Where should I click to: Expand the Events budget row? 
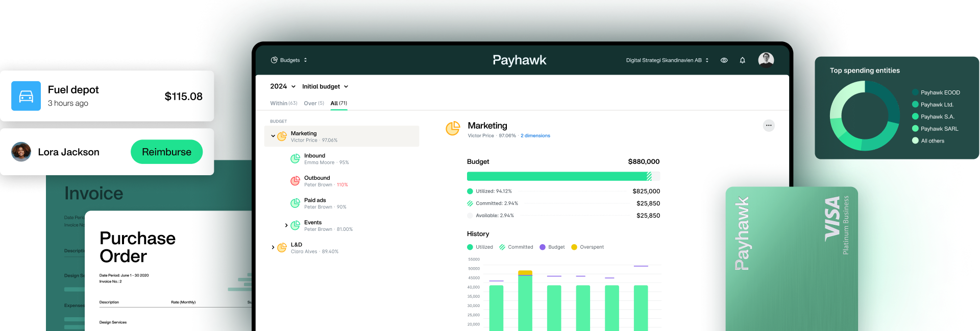click(286, 225)
